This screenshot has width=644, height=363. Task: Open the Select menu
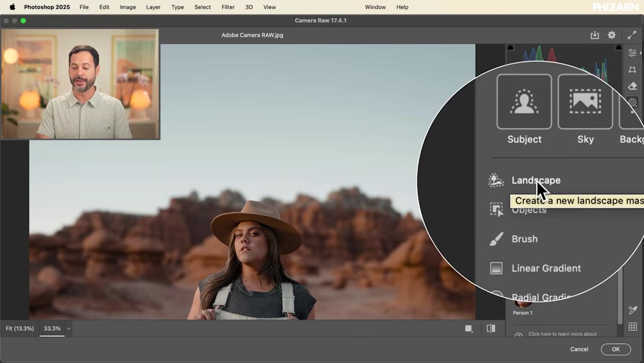(x=202, y=7)
